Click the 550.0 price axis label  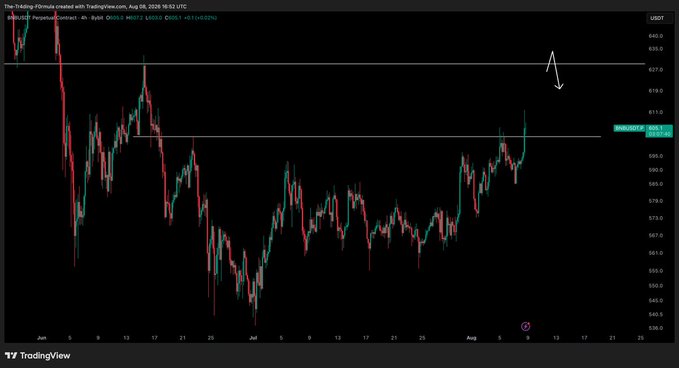tap(656, 286)
